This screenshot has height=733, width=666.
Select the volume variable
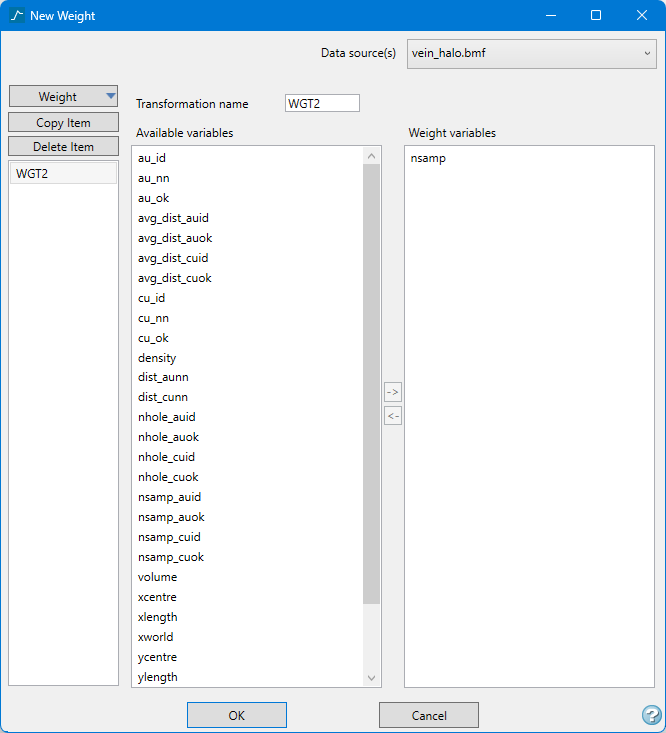[x=157, y=577]
